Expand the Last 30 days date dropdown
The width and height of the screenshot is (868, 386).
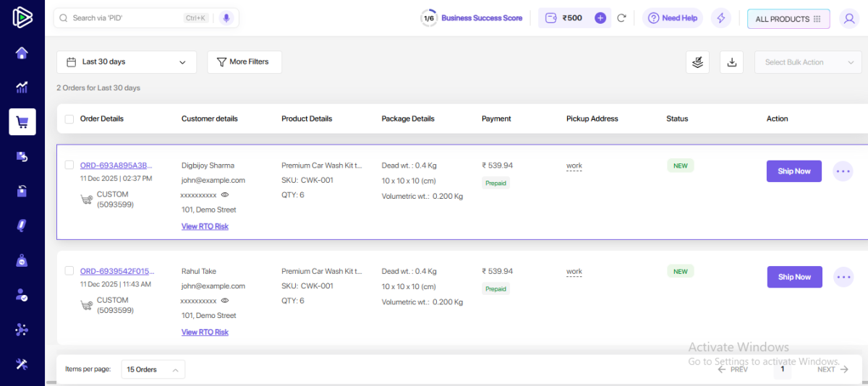(127, 62)
